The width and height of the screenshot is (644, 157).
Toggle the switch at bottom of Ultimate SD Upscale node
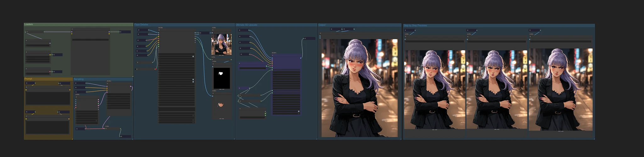click(298, 111)
